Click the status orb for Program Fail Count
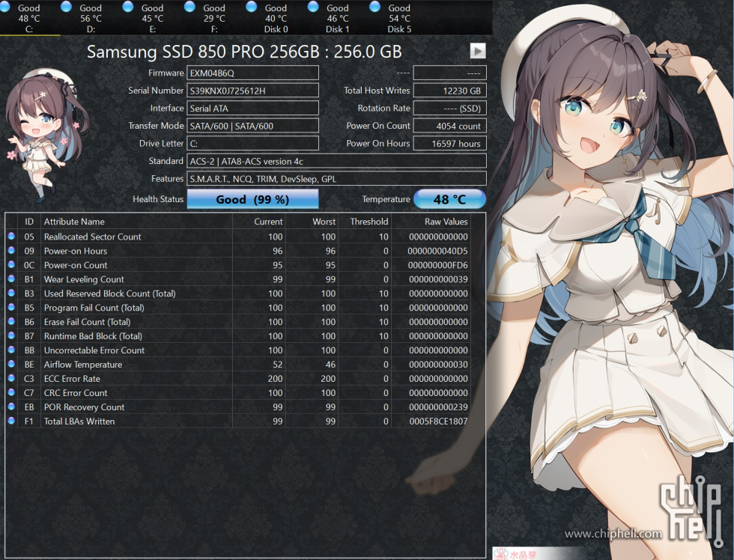The width and height of the screenshot is (734, 560). tap(11, 308)
